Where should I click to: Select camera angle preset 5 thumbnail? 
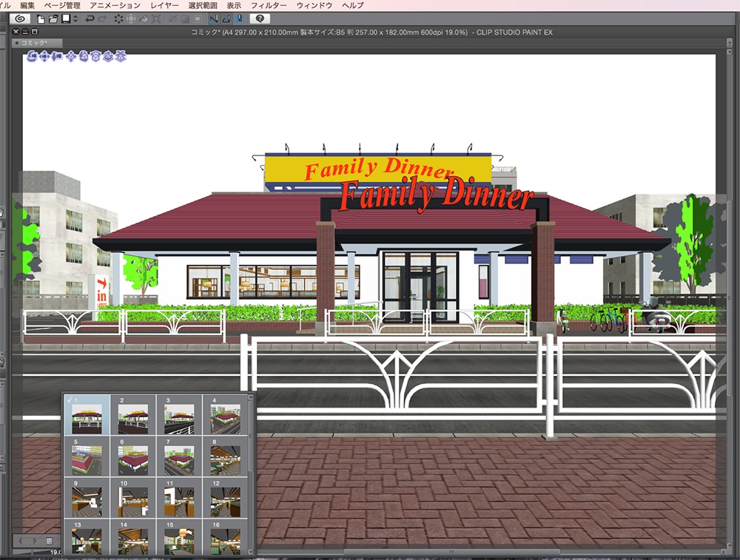coord(87,456)
